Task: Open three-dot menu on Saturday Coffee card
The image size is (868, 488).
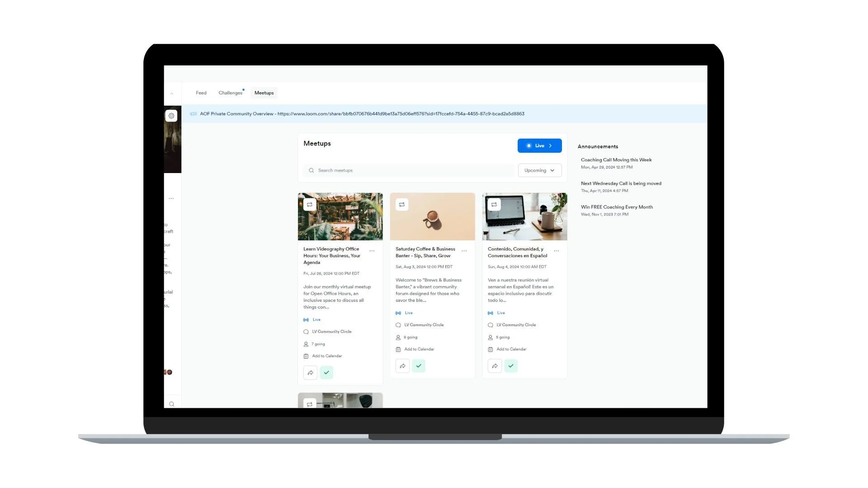Action: [464, 251]
